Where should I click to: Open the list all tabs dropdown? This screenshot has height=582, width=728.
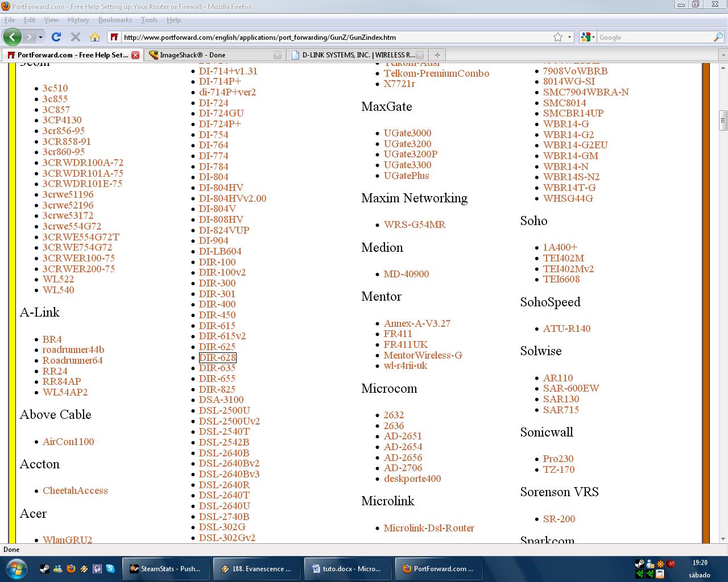click(x=723, y=55)
